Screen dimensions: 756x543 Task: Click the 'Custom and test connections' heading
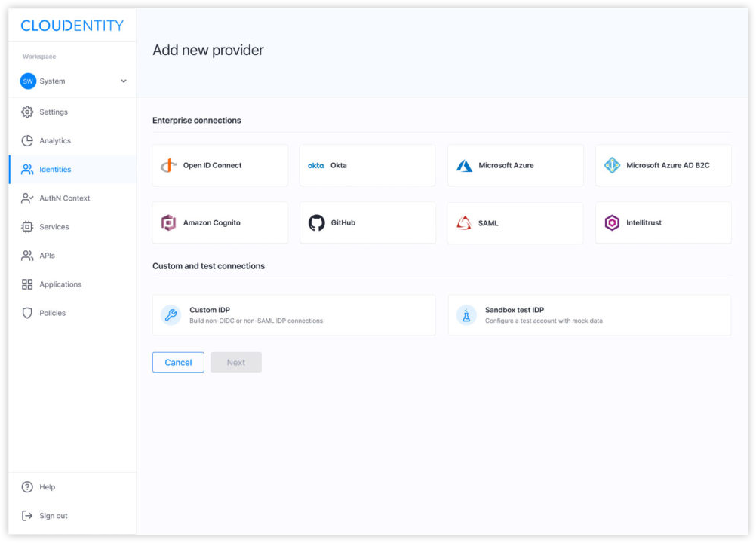pos(208,266)
